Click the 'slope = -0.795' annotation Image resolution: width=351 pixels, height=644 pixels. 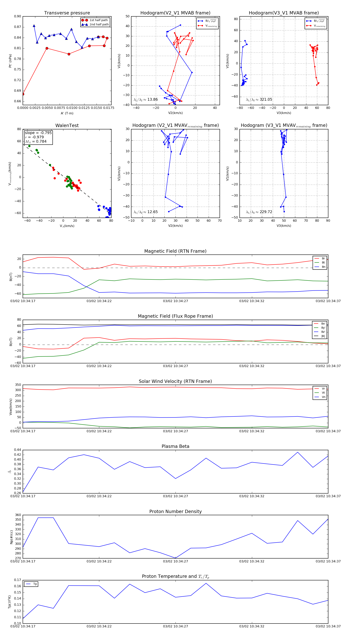point(38,133)
